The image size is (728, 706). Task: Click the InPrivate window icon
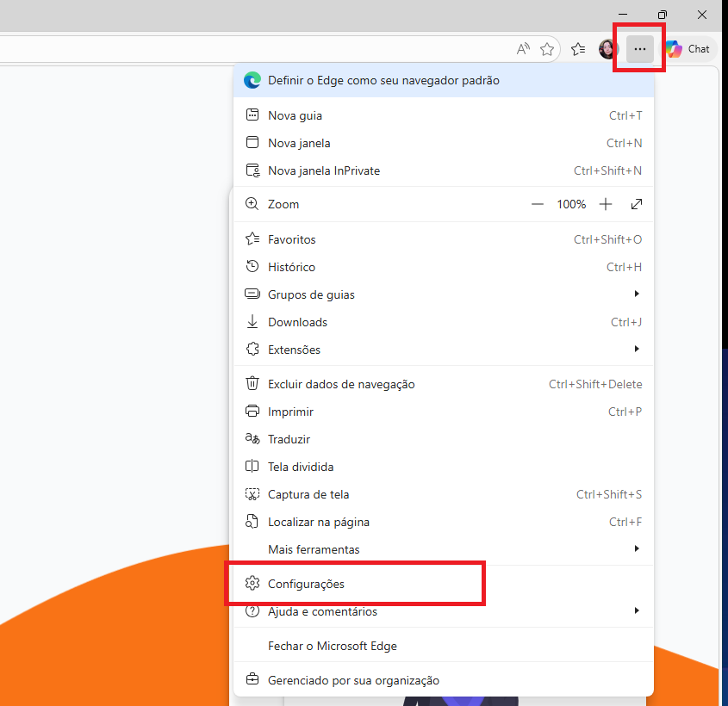(x=252, y=170)
